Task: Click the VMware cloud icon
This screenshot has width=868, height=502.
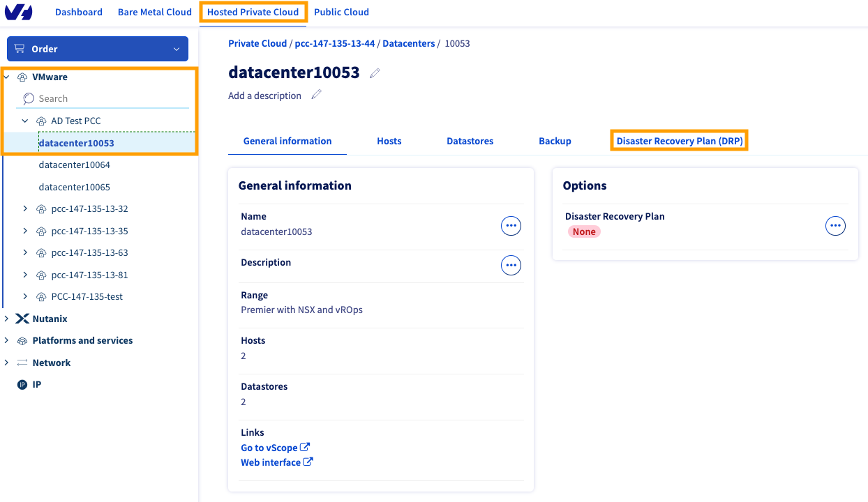Action: [22, 77]
